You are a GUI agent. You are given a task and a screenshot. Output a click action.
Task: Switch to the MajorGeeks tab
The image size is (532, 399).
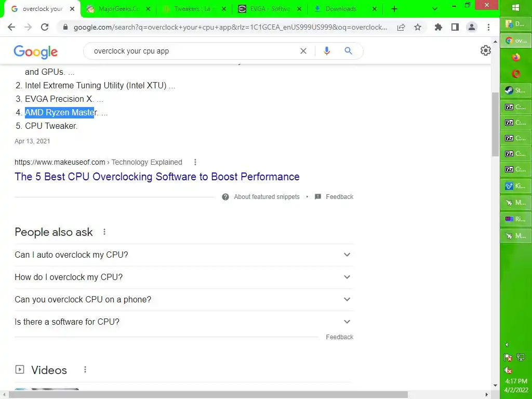[119, 9]
